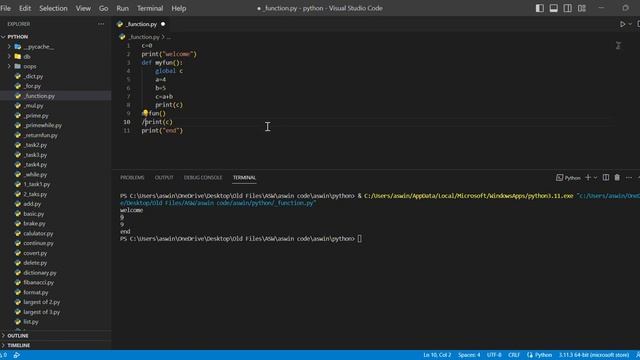Run the Python file with play icon
This screenshot has width=640, height=360.
622,24
